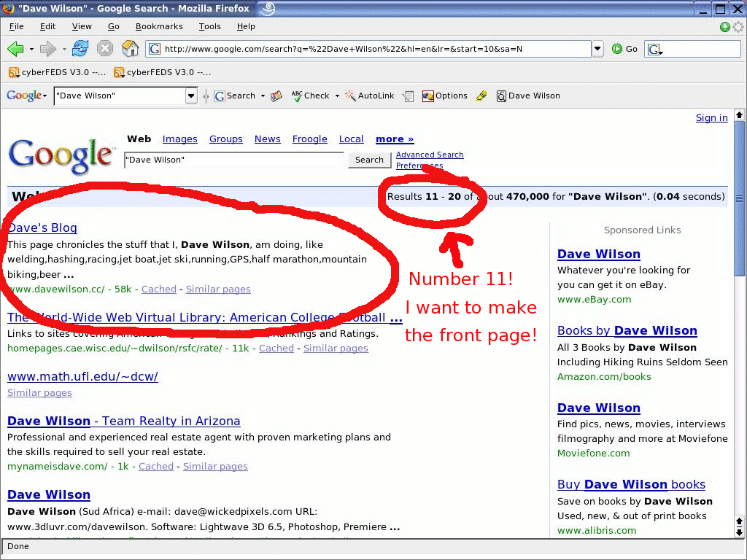Click the green Go button
747x560 pixels.
pos(624,49)
